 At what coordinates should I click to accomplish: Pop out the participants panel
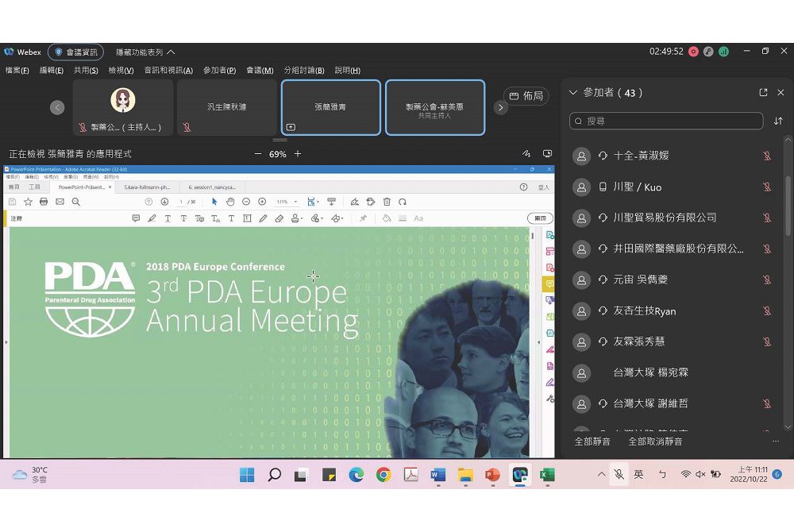pos(763,93)
